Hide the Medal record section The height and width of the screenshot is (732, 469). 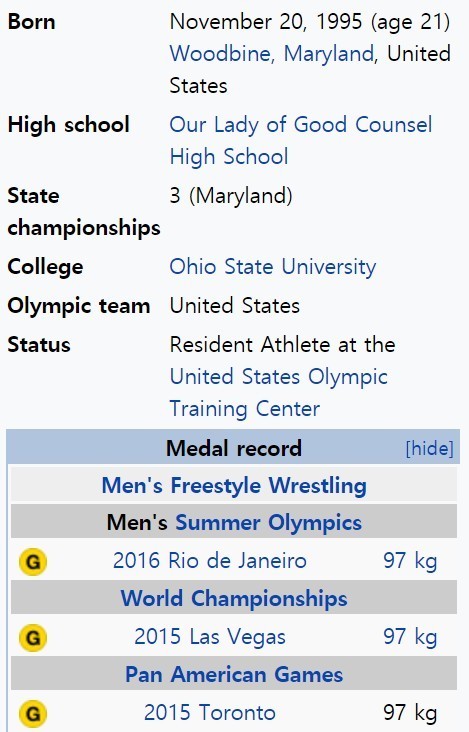click(x=429, y=449)
